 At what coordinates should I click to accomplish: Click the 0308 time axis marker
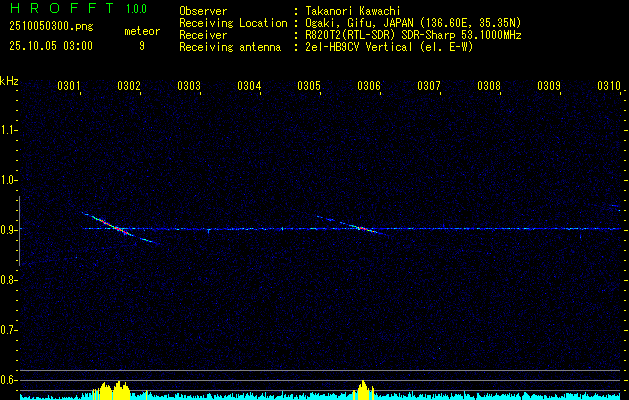pos(489,85)
